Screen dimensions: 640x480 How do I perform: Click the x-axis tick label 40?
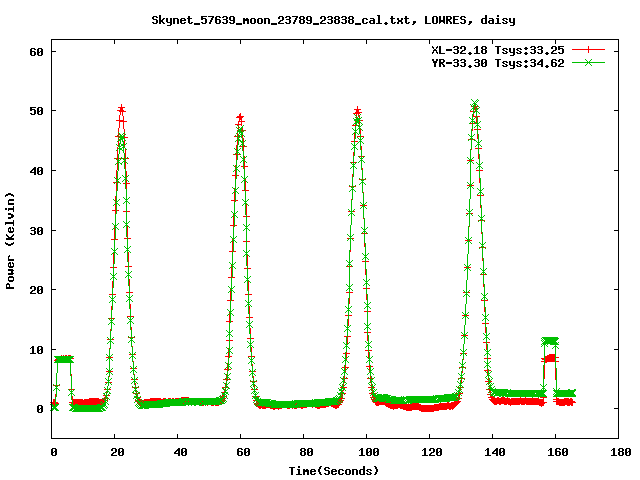(180, 452)
